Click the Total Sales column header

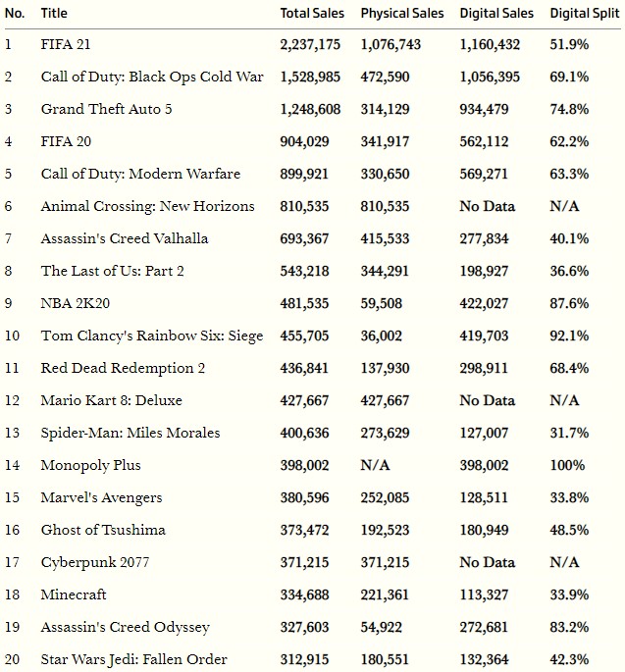tap(312, 14)
